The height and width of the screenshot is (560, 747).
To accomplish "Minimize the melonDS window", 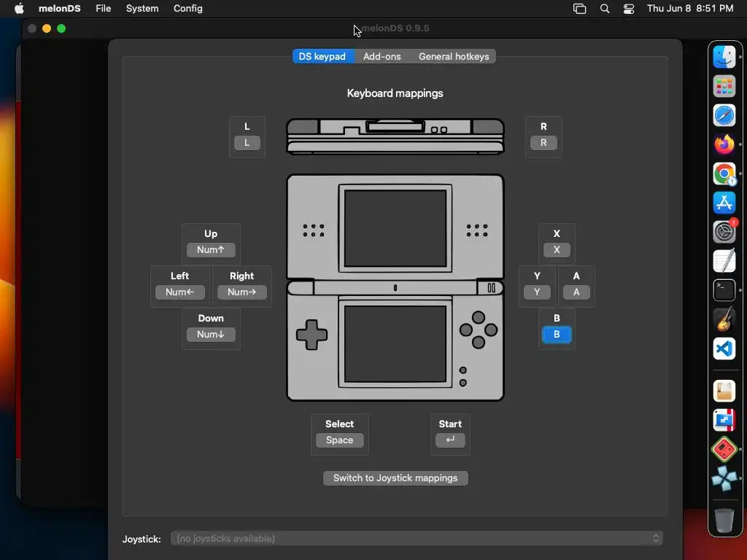I will [x=47, y=28].
